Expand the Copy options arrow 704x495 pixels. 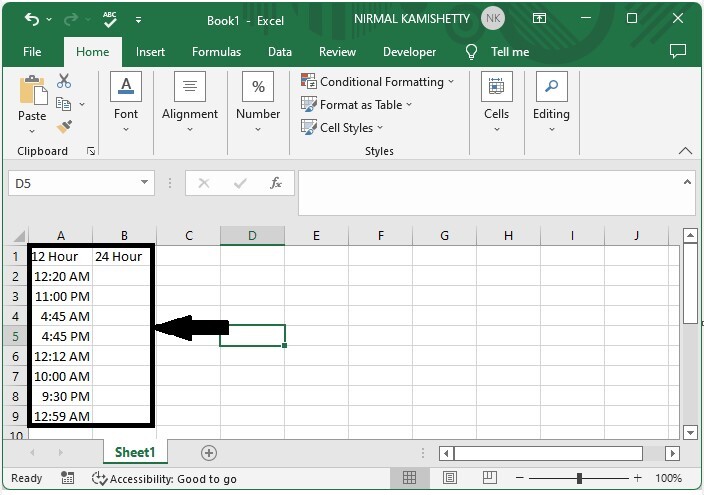82,104
